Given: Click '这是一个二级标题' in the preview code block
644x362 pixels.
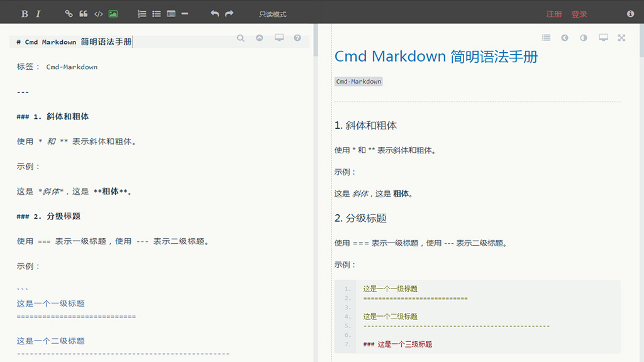Looking at the screenshot, I should point(390,317).
